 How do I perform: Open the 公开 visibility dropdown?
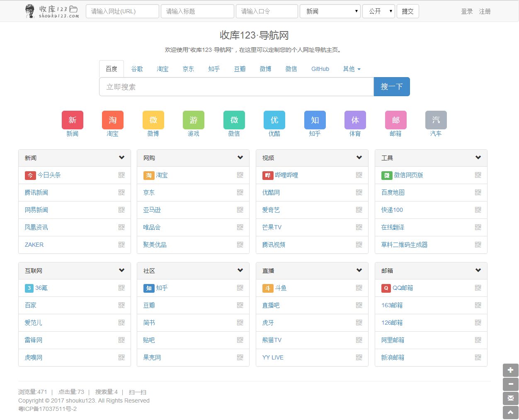[x=379, y=11]
